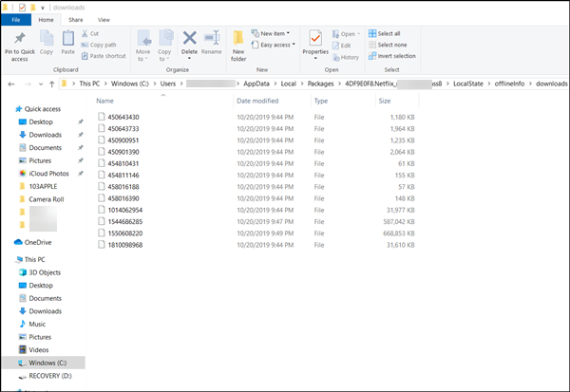
Task: Click Open in the ribbon
Action: click(346, 34)
